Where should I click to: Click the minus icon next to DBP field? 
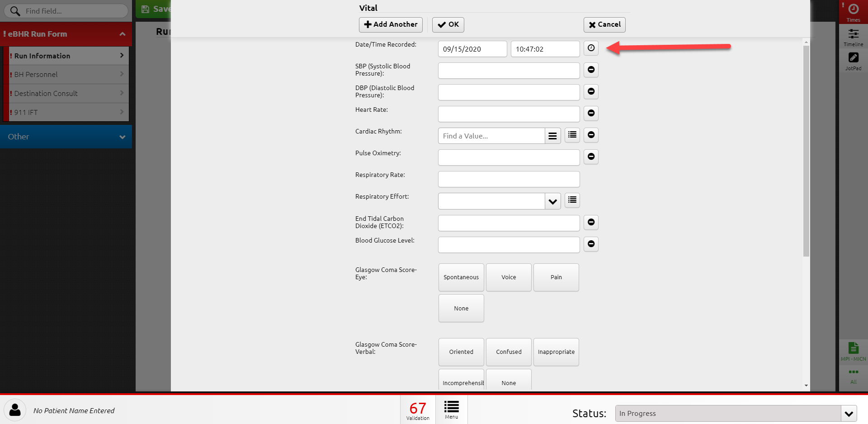[x=591, y=91]
